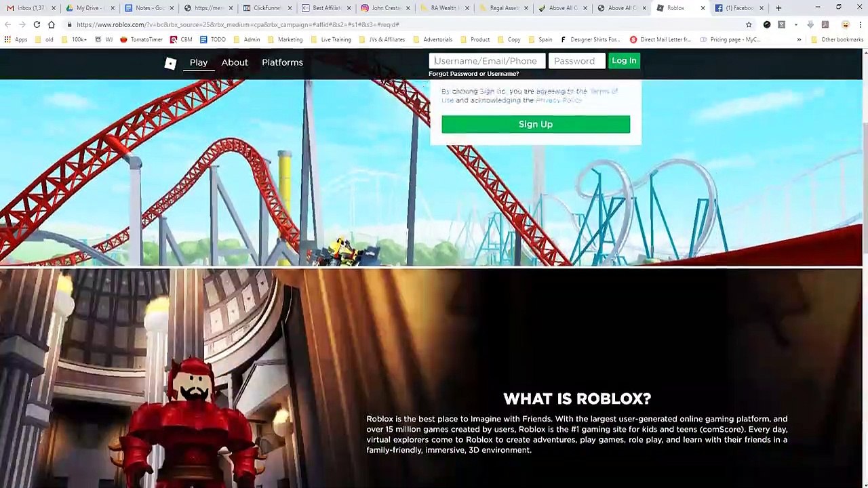This screenshot has height=488, width=868.
Task: Click the dark round extension icon
Action: coord(767,24)
